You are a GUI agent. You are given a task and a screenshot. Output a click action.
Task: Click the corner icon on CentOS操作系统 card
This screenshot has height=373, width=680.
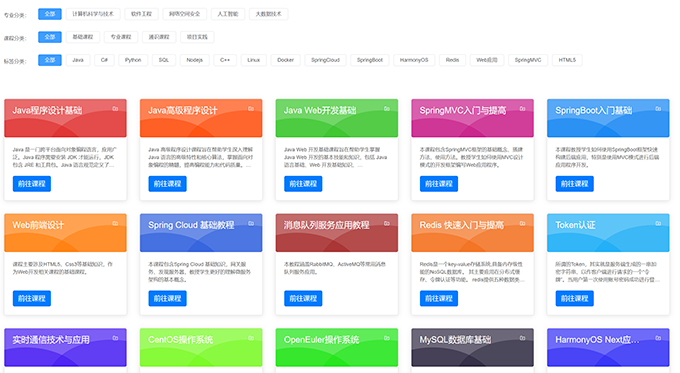pos(251,338)
